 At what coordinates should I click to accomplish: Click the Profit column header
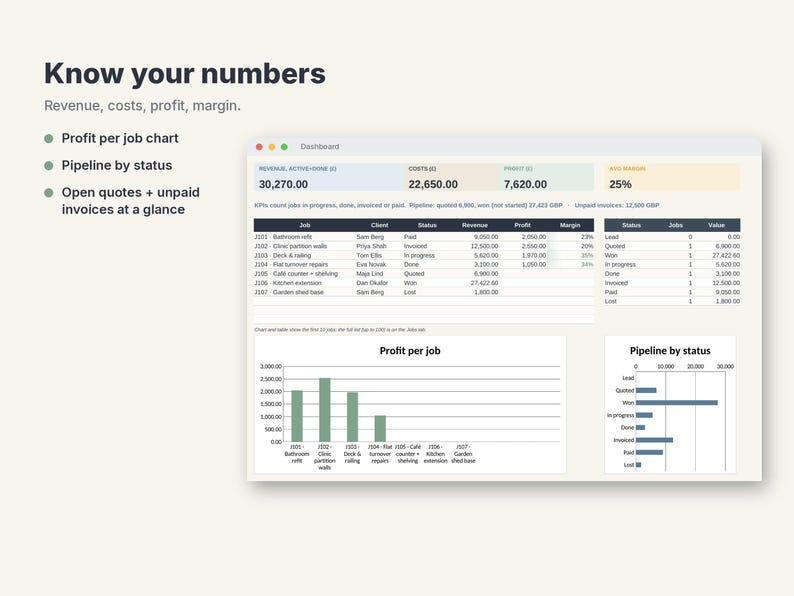[522, 225]
